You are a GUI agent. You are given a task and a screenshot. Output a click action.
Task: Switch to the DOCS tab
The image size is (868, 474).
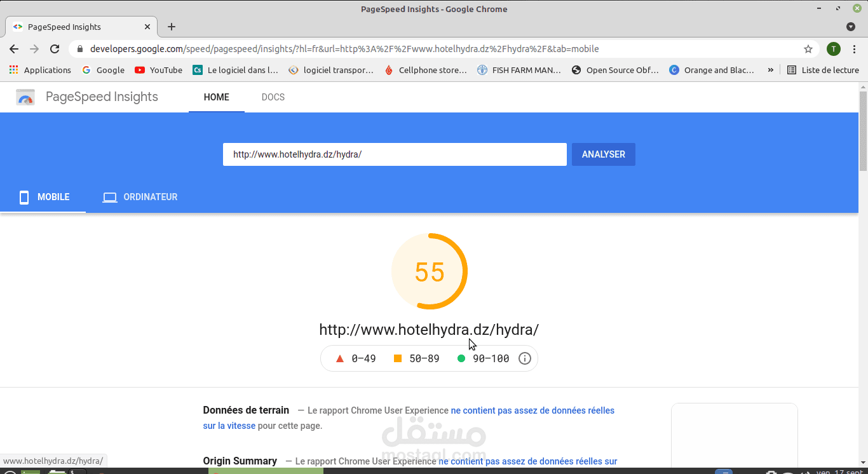(273, 97)
